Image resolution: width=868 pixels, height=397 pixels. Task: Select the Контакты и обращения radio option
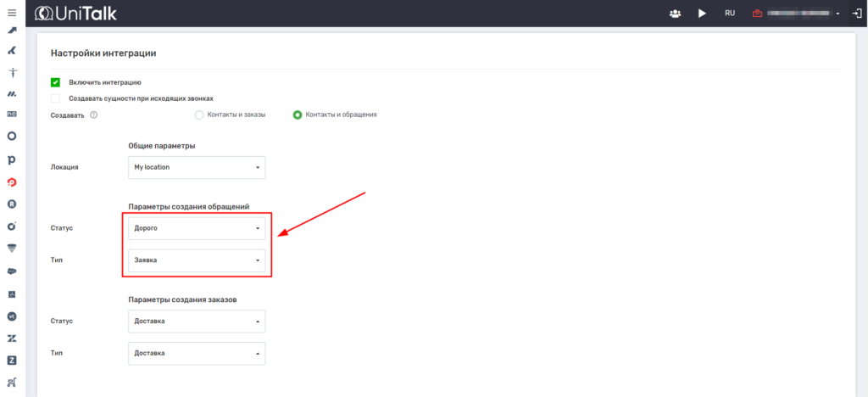297,115
